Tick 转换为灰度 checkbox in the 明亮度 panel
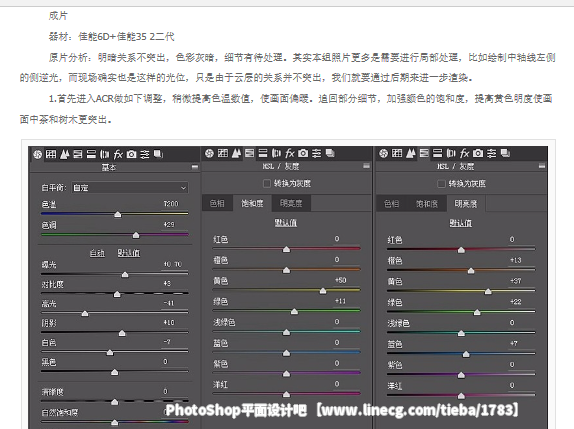This screenshot has height=429, width=574. tap(441, 183)
